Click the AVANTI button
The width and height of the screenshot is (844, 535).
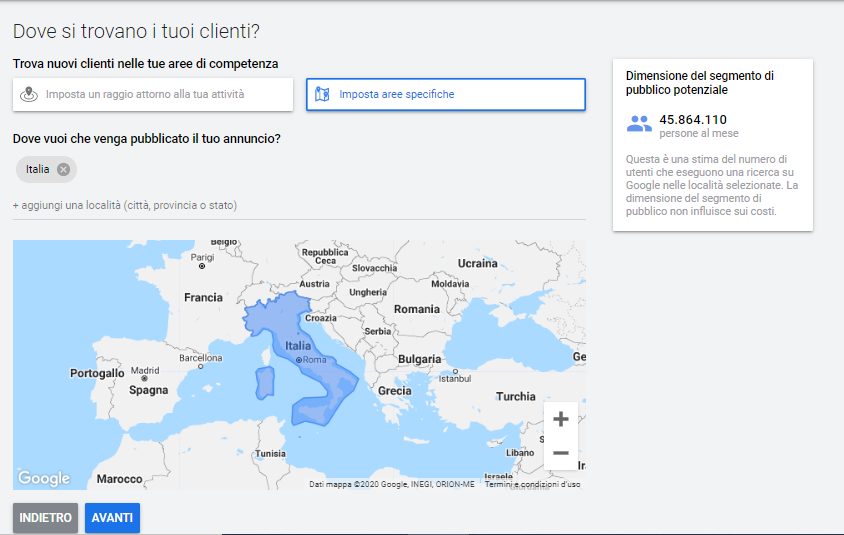(112, 518)
